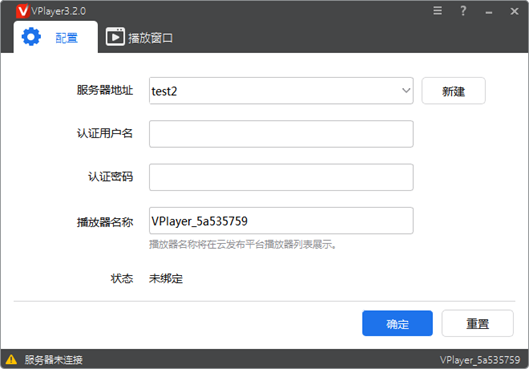
Task: Confirm settings with the blue 确定 button
Action: (397, 323)
